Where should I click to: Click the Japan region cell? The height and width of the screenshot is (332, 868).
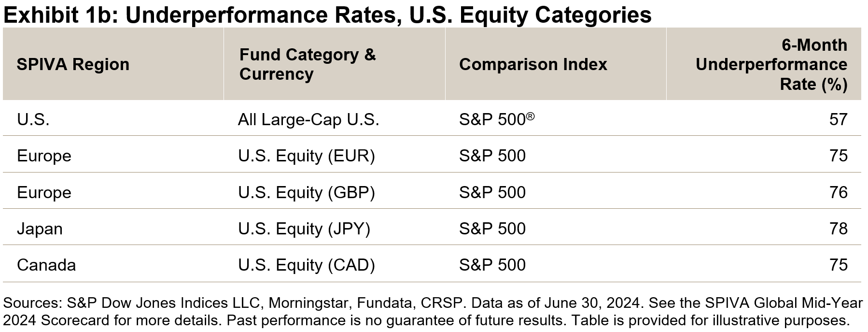click(40, 229)
